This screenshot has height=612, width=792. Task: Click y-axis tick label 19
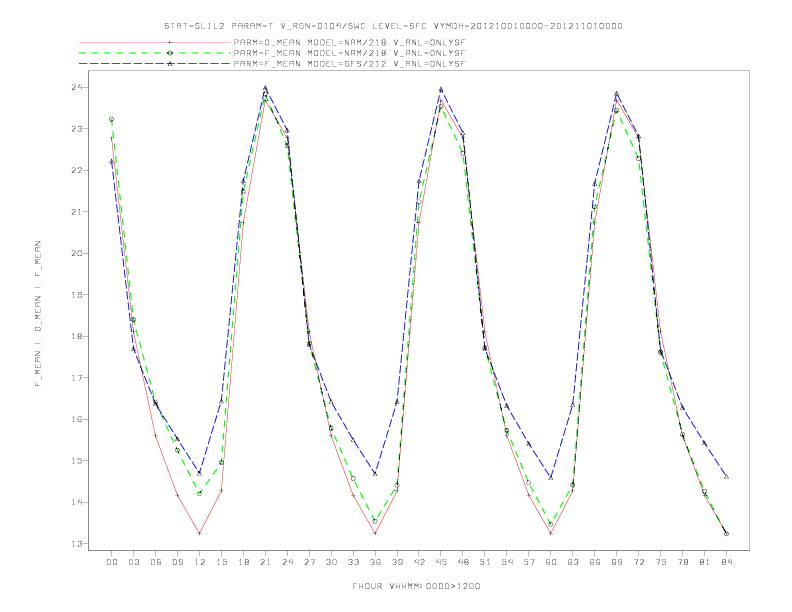77,294
